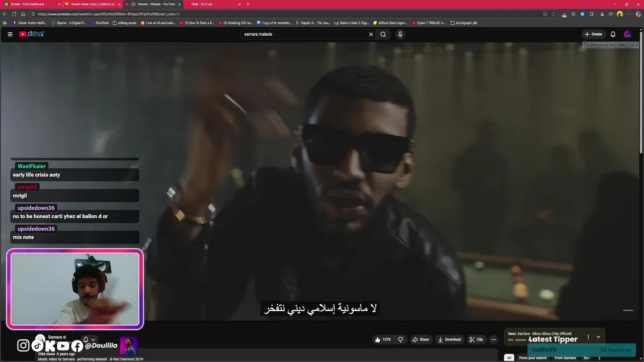Open 'I run an AI automati...' bookmark

point(158,23)
